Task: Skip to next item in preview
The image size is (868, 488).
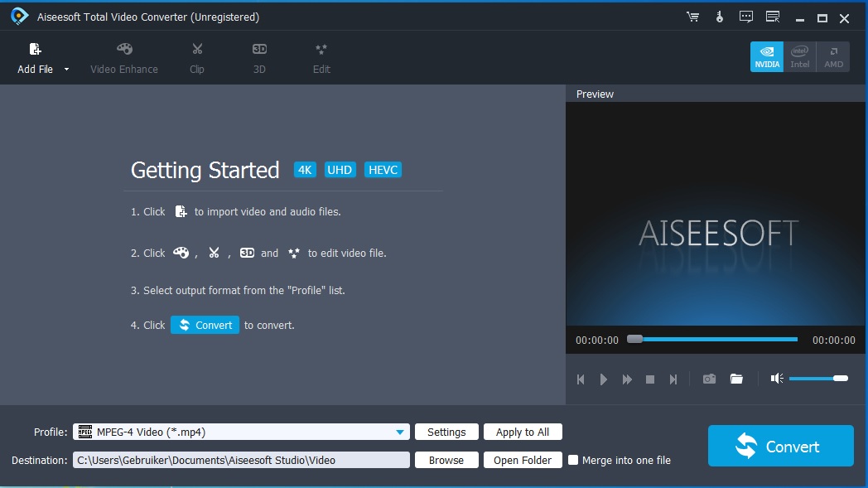Action: (673, 379)
